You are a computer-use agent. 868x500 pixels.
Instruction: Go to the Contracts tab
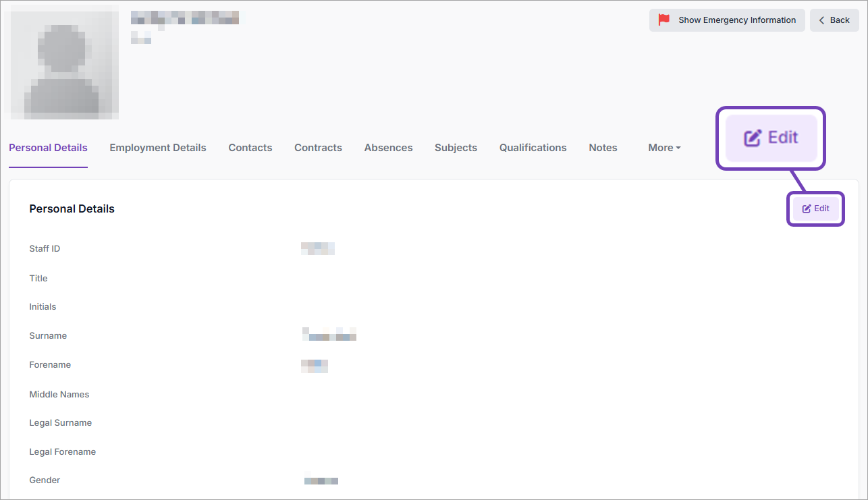(318, 148)
